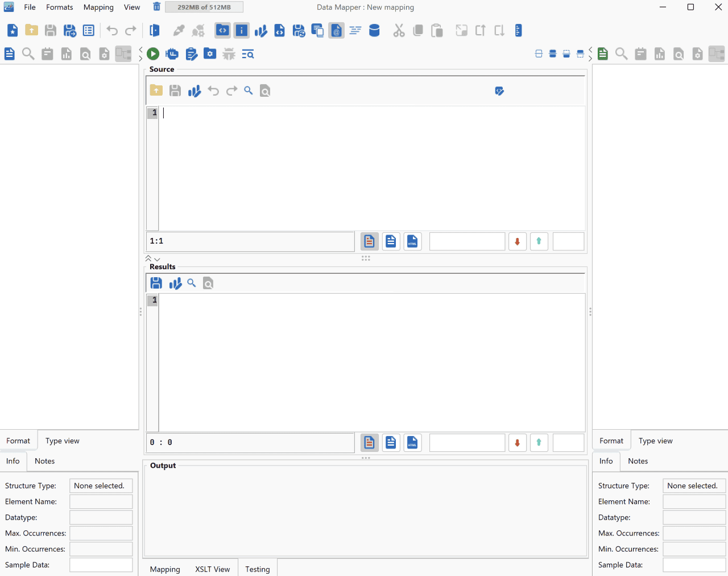728x576 pixels.
Task: Select the right panel Notes tab
Action: 638,461
